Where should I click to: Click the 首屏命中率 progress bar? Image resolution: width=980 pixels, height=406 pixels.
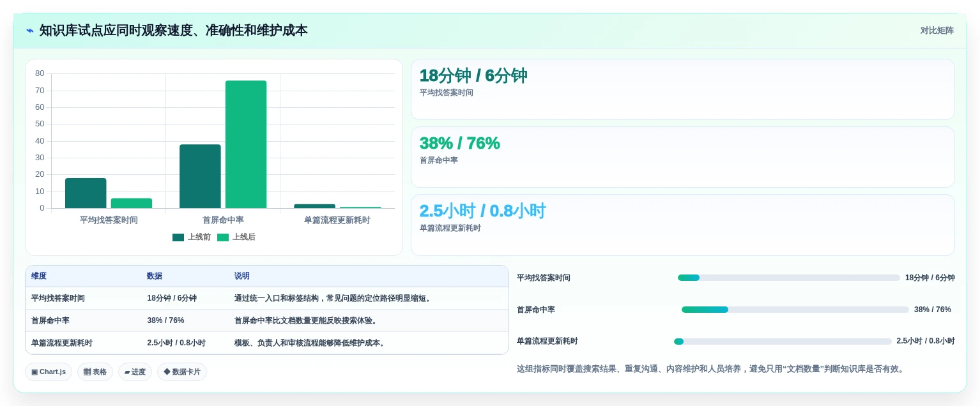[x=795, y=310]
